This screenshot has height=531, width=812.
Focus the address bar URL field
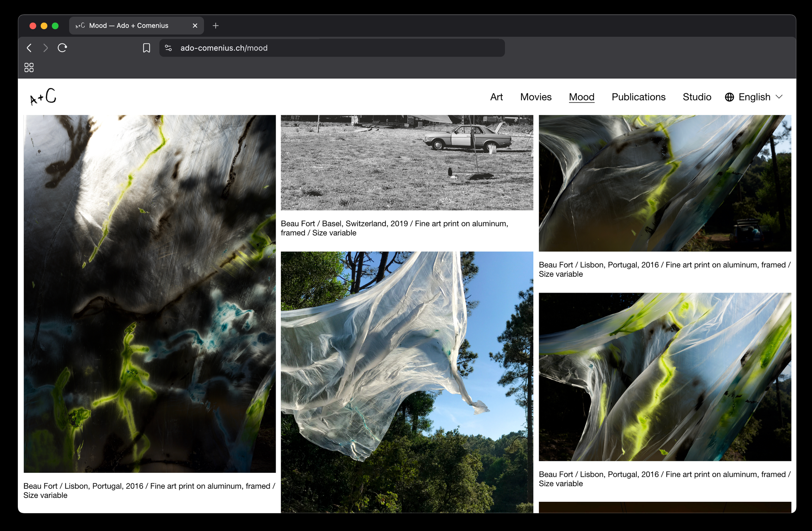332,48
